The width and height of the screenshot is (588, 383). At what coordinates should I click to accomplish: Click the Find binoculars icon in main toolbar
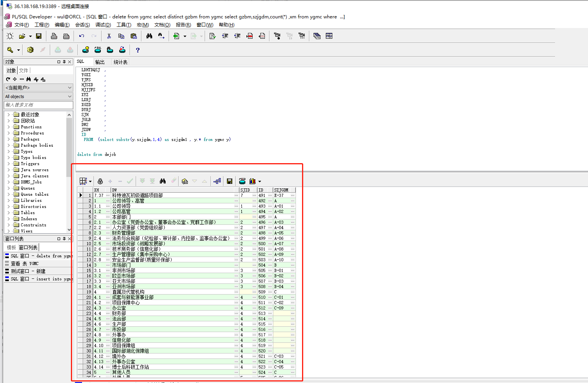149,36
